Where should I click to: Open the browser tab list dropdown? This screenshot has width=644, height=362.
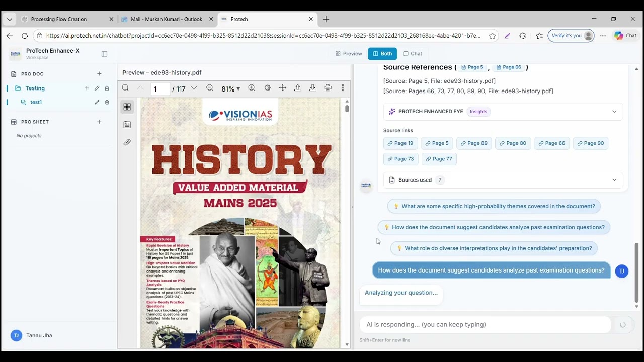pos(9,19)
